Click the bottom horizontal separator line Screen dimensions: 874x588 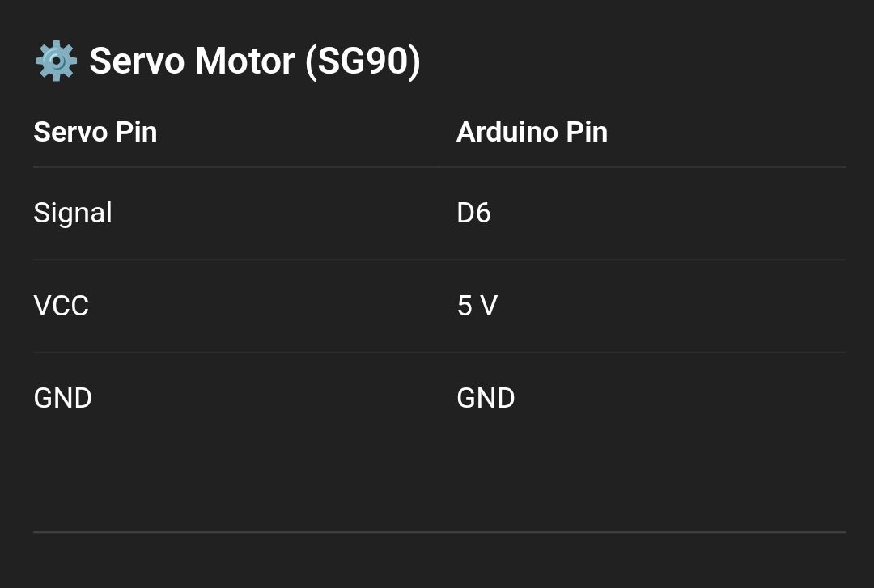tap(439, 532)
